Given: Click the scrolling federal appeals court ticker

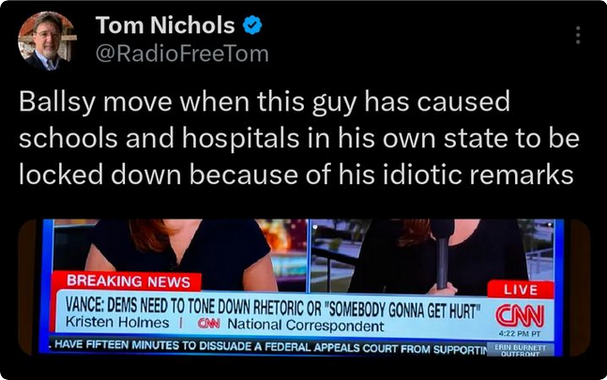Looking at the screenshot, I should 269,346.
